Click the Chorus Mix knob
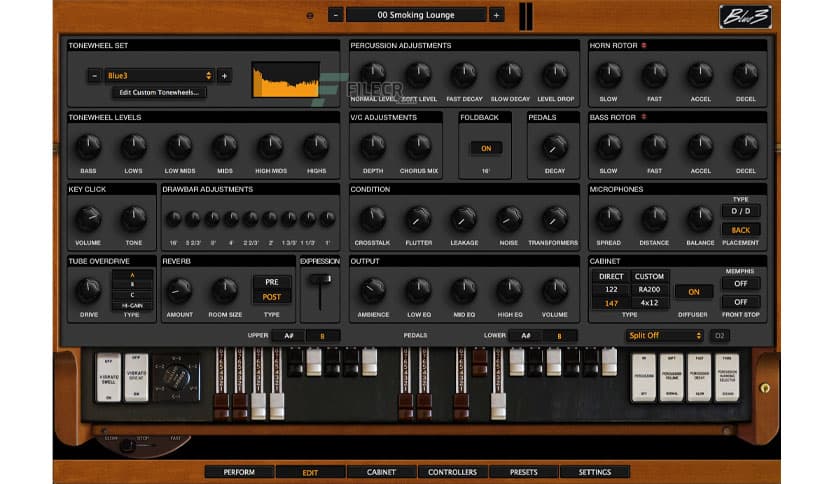 click(419, 147)
